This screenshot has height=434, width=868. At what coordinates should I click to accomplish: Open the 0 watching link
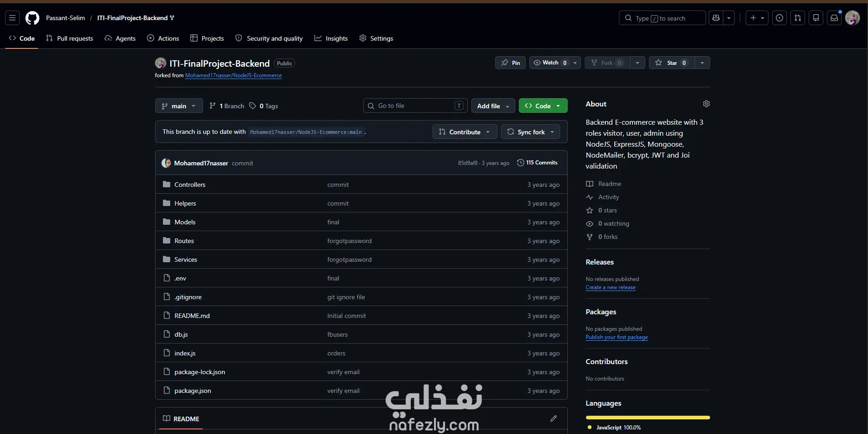coord(608,223)
